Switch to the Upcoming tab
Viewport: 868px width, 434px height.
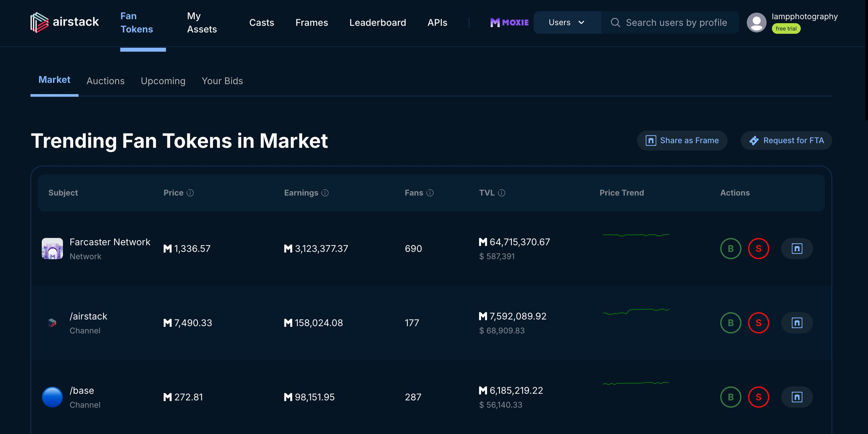163,81
